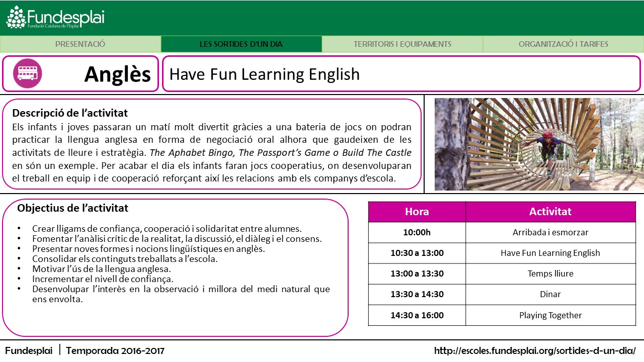Screen dimensions: 644x362
Task: Open the escoles.fundesplai.org link in the footer
Action: [x=535, y=350]
